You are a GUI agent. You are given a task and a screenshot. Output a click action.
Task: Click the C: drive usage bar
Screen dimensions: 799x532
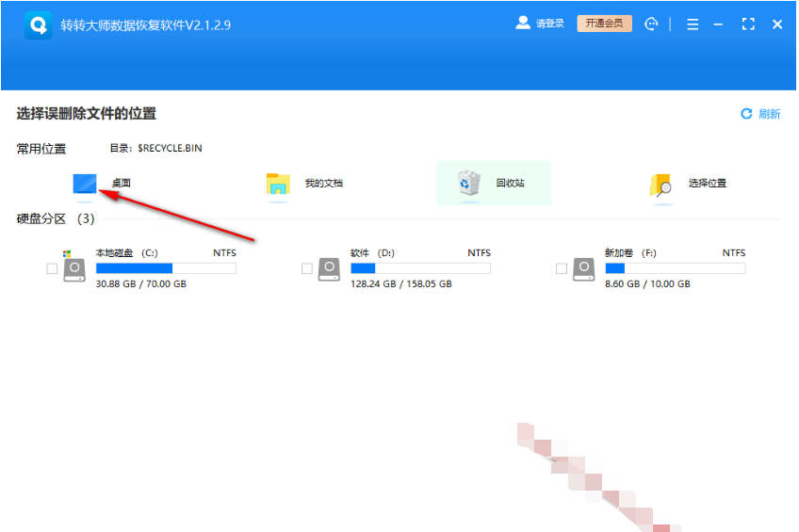[x=166, y=268]
